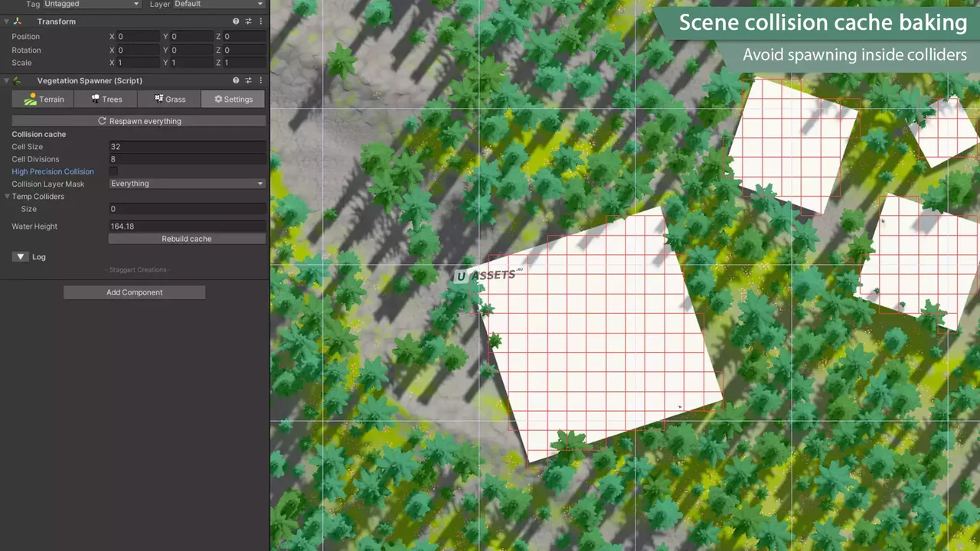Viewport: 980px width, 551px height.
Task: Click the Cell Size label
Action: (x=28, y=147)
